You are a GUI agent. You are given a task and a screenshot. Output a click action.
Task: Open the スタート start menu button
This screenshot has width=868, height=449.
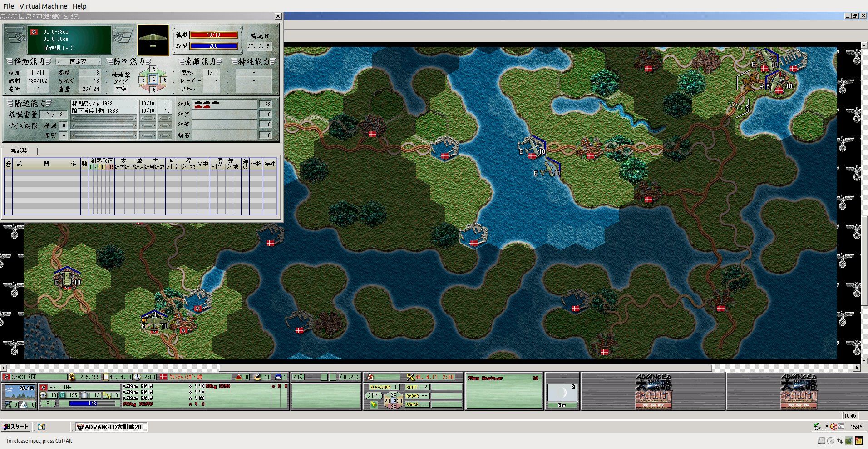click(16, 427)
